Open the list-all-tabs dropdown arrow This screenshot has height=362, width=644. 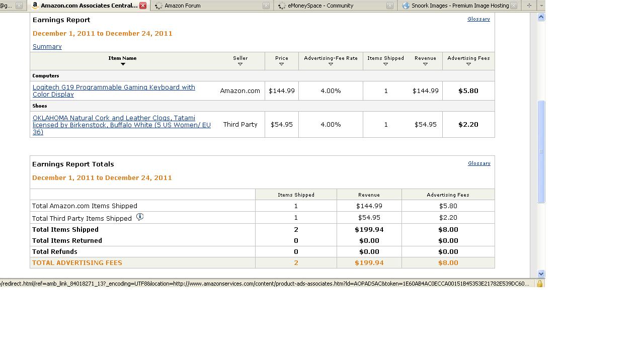pos(541,6)
